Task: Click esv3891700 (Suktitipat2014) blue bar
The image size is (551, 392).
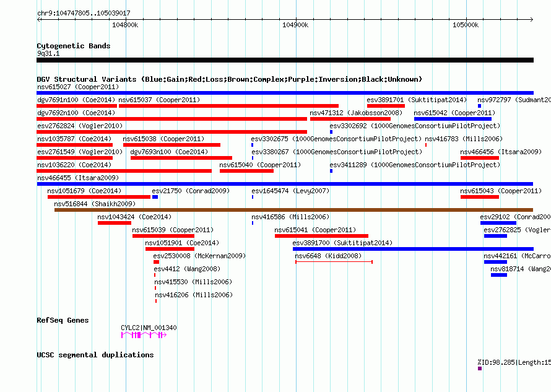Action: point(414,249)
